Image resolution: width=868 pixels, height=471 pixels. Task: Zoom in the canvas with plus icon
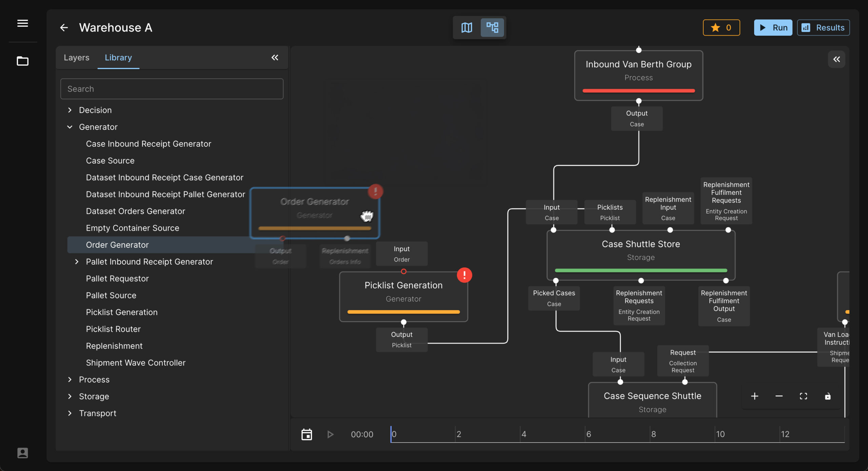coord(754,396)
